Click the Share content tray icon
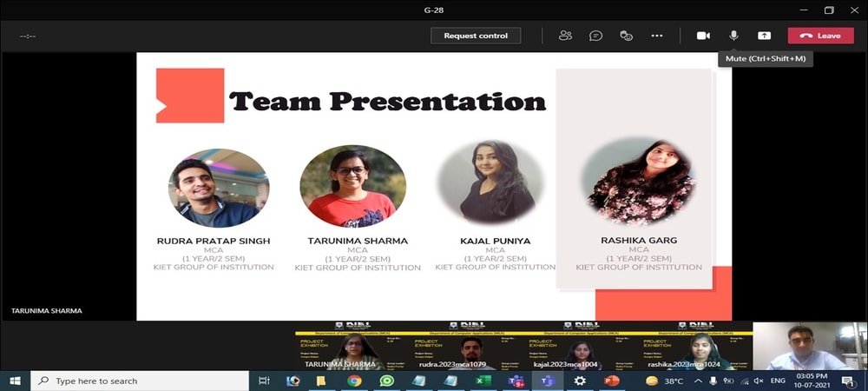Image resolution: width=868 pixels, height=391 pixels. click(x=764, y=36)
